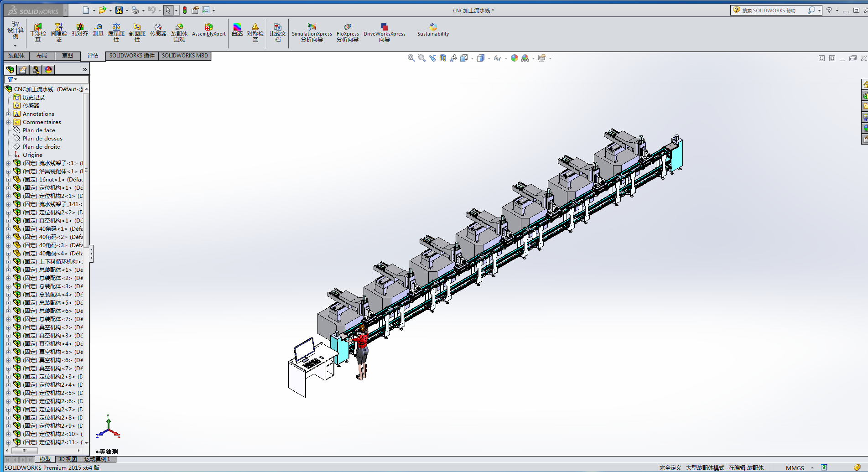Open the 设计算例 dropdown arrow
The width and height of the screenshot is (868, 472).
click(x=15, y=46)
